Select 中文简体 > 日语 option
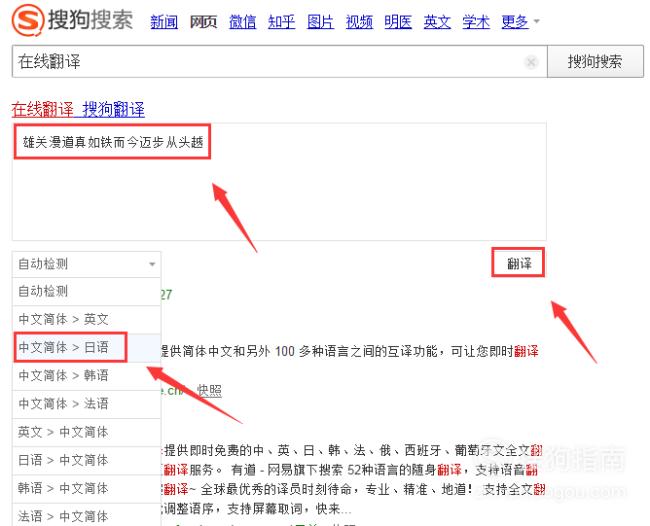 coord(86,348)
